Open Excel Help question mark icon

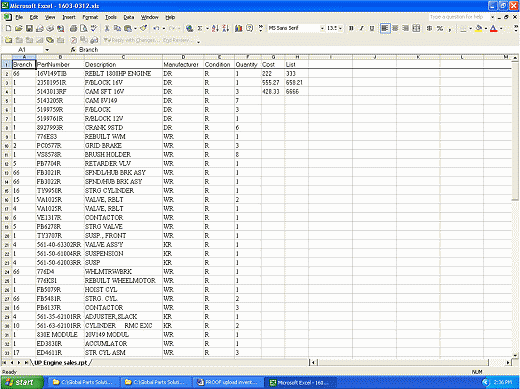coord(249,29)
